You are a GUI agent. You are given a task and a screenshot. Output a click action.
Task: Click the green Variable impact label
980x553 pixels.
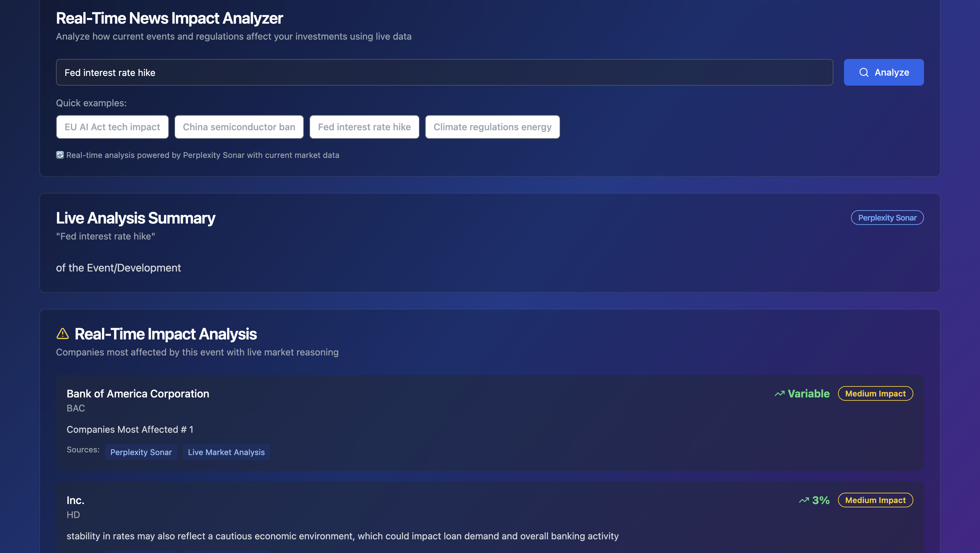808,394
